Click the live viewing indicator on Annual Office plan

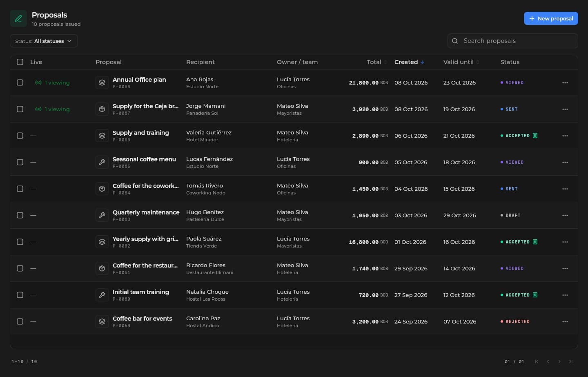(52, 83)
